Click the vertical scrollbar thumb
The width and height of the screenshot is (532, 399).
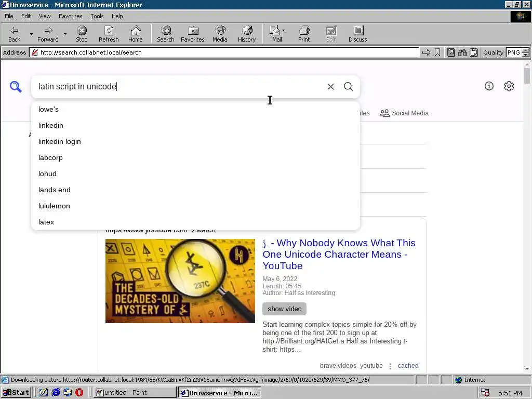[x=527, y=75]
